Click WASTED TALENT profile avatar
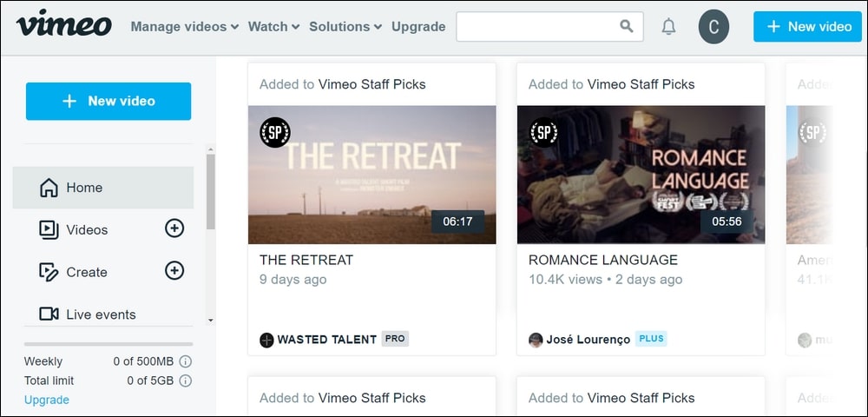 click(x=266, y=340)
